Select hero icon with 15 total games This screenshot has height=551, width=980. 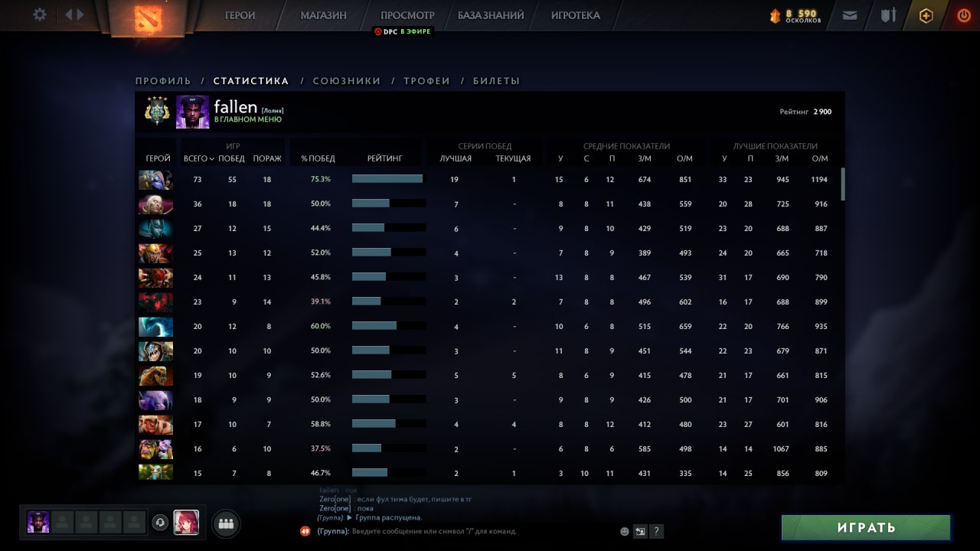click(155, 472)
